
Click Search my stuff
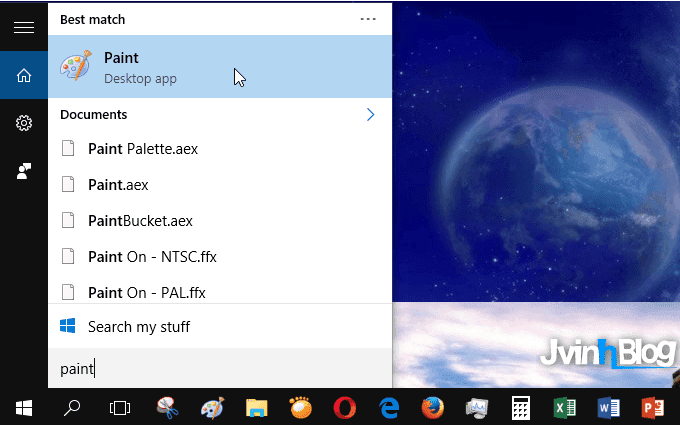tap(220, 326)
